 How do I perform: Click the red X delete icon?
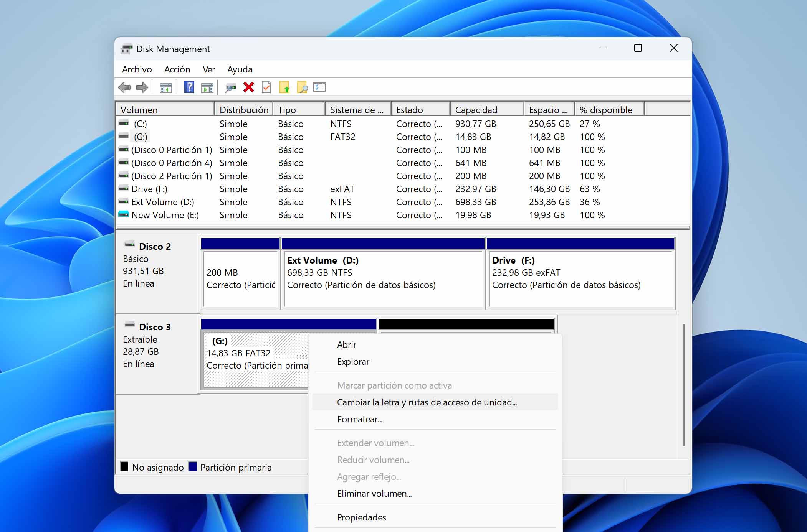249,87
